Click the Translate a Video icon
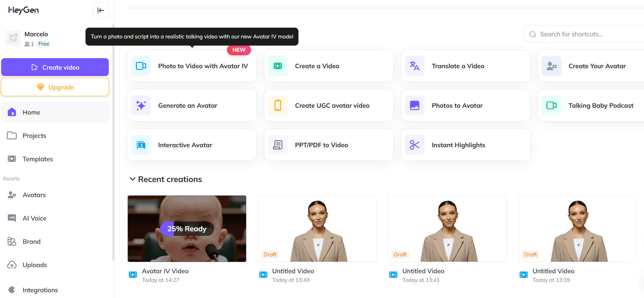644x298 pixels. [x=414, y=66]
